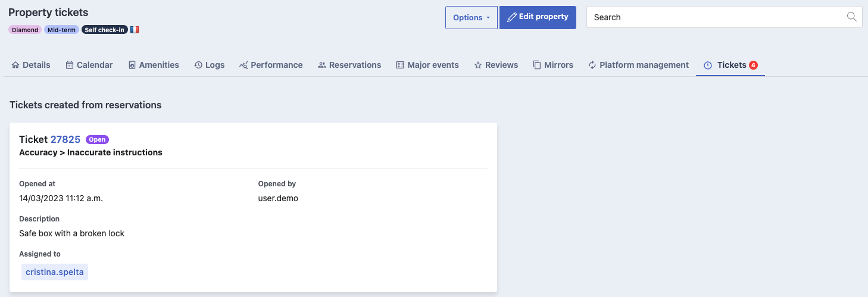
Task: Click the 'Opened by' label
Action: [x=277, y=184]
